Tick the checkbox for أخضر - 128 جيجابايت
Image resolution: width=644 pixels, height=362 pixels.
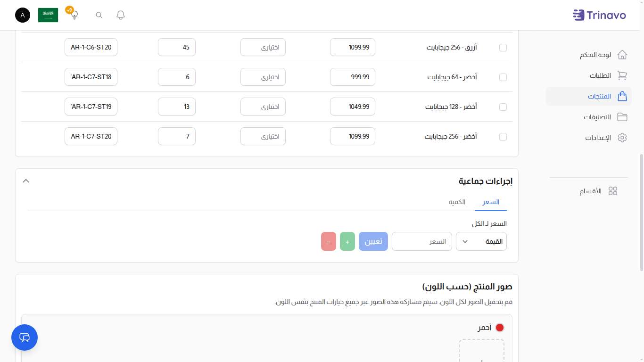503,107
